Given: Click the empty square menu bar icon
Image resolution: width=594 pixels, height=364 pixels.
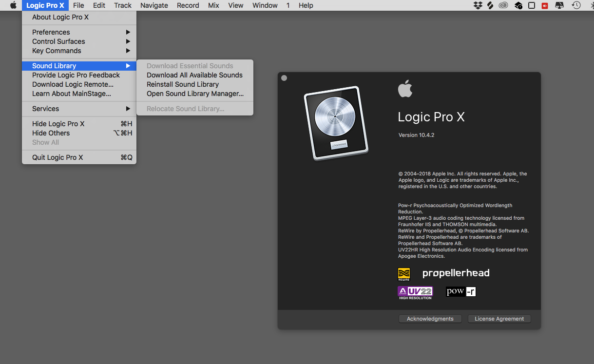Looking at the screenshot, I should [532, 5].
